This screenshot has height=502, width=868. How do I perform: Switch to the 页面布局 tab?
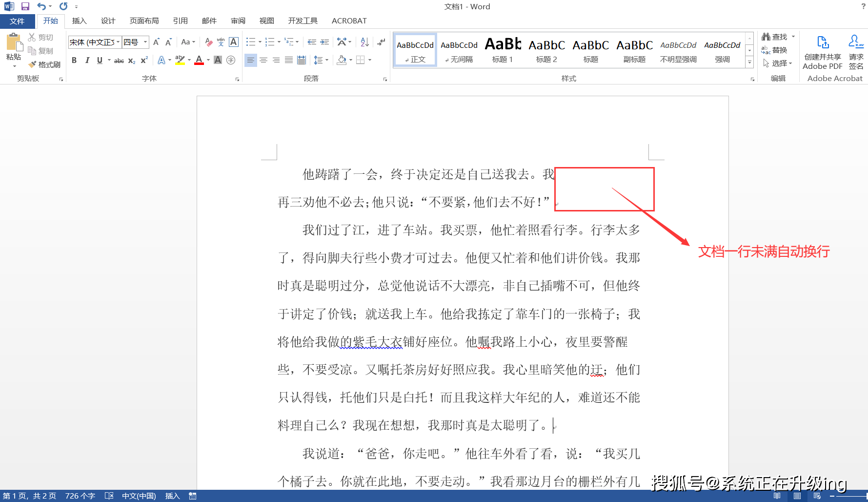pos(144,21)
